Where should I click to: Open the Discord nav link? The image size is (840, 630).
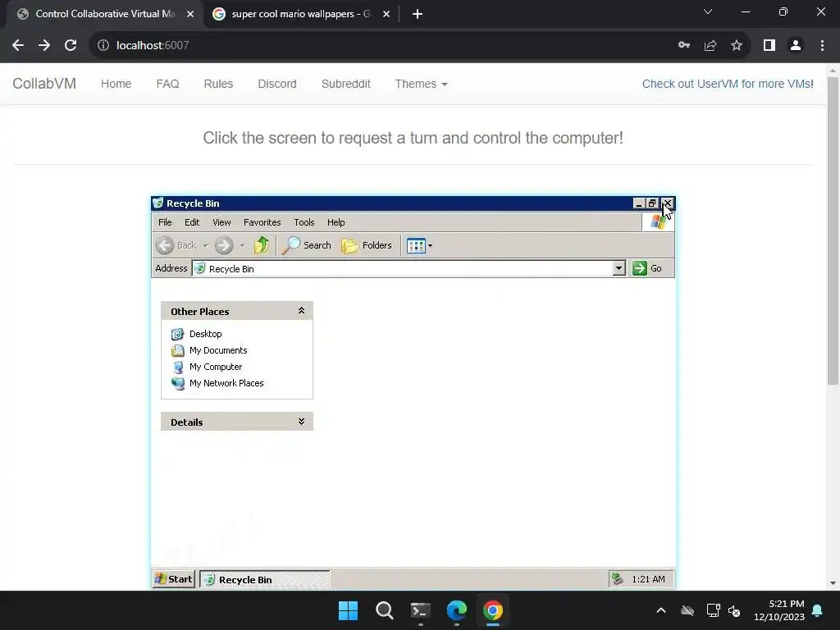(x=277, y=84)
